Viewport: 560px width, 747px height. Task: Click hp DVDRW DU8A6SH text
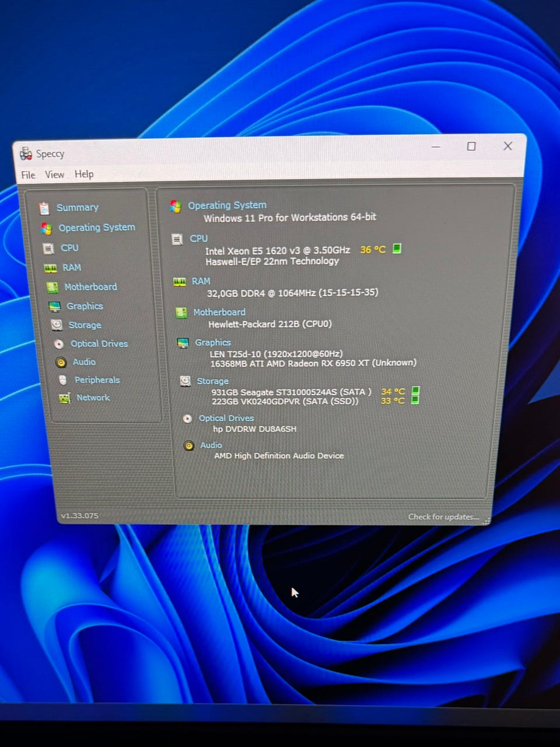coord(255,429)
